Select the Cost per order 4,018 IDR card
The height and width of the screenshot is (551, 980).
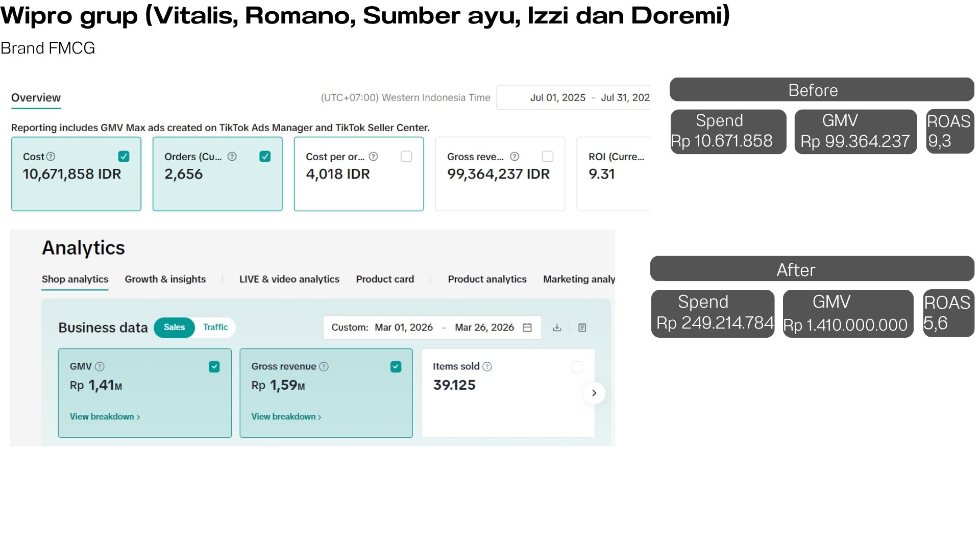coord(359,174)
